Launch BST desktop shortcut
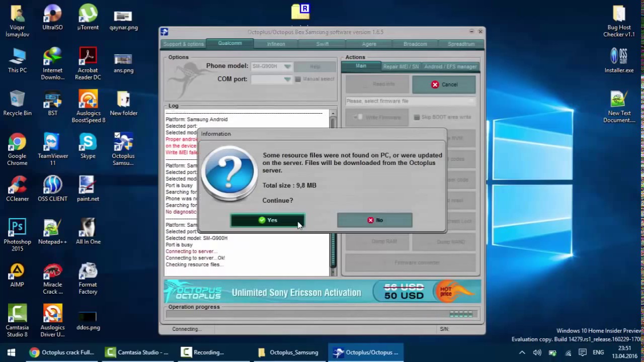 point(52,103)
